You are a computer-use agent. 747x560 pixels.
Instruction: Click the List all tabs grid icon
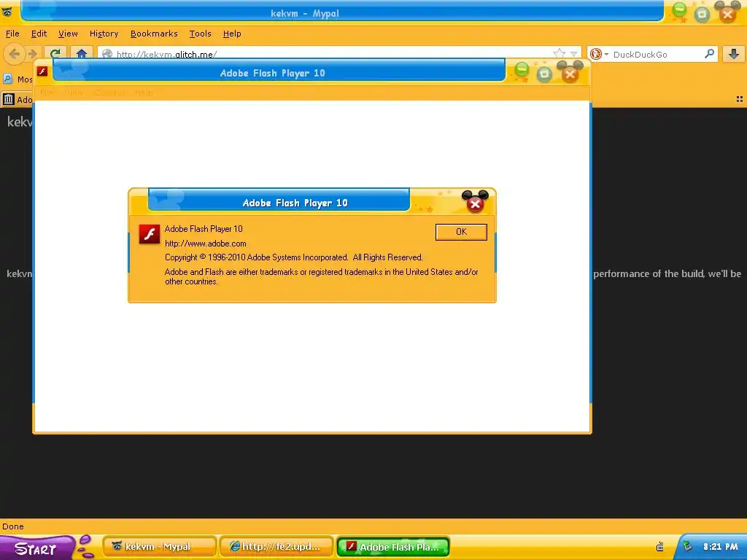(x=740, y=99)
